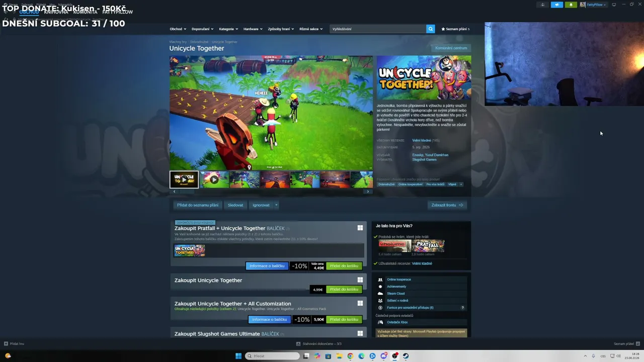Click Komunitní centrum button
The width and height of the screenshot is (644, 362).
click(451, 48)
